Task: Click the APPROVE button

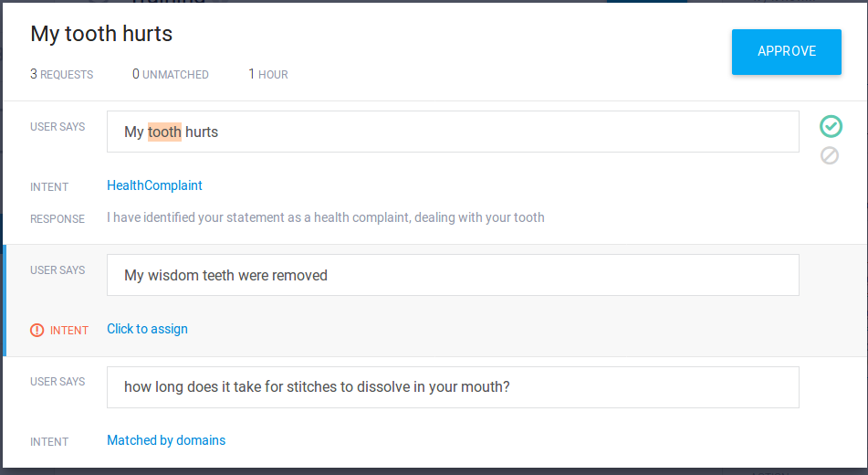Action: coord(786,52)
